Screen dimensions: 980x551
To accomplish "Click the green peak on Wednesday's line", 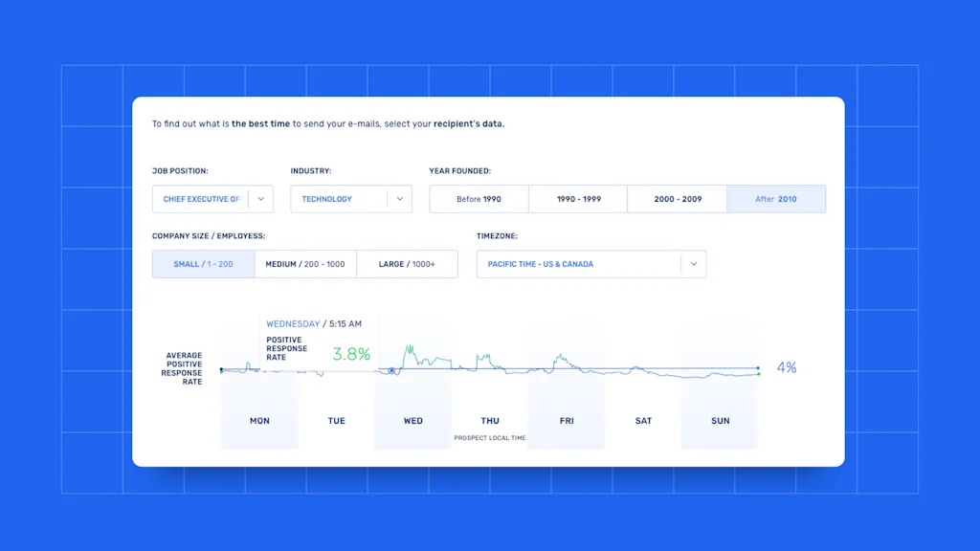I will (x=409, y=347).
